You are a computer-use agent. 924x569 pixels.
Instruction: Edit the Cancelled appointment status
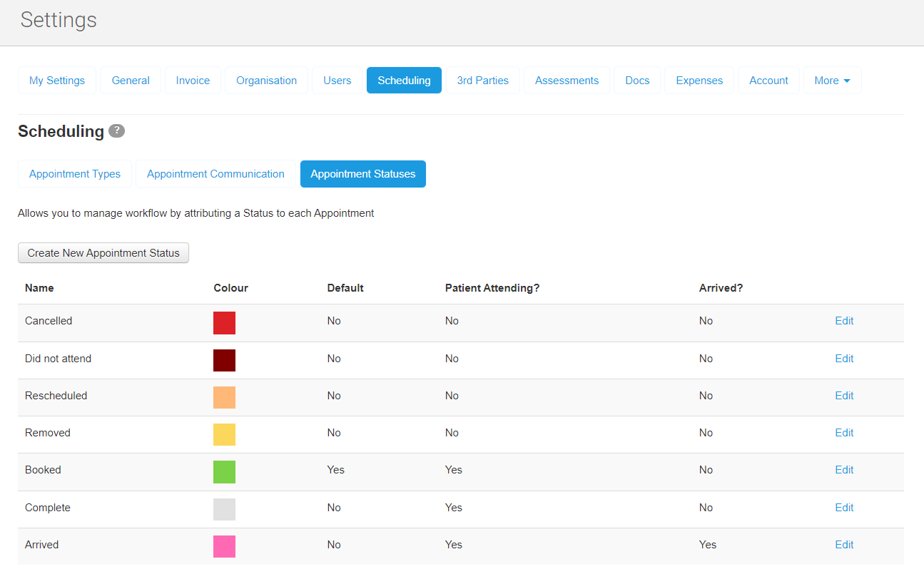(x=844, y=321)
